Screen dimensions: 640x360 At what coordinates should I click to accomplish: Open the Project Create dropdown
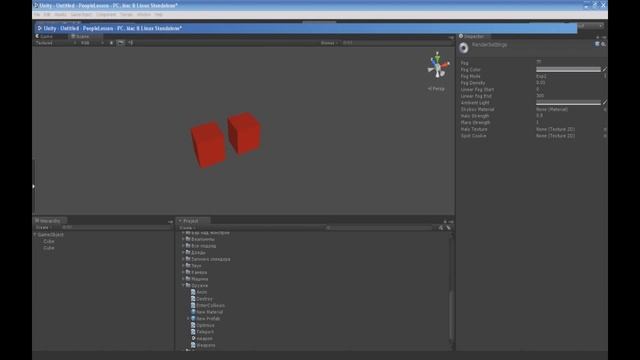click(187, 228)
